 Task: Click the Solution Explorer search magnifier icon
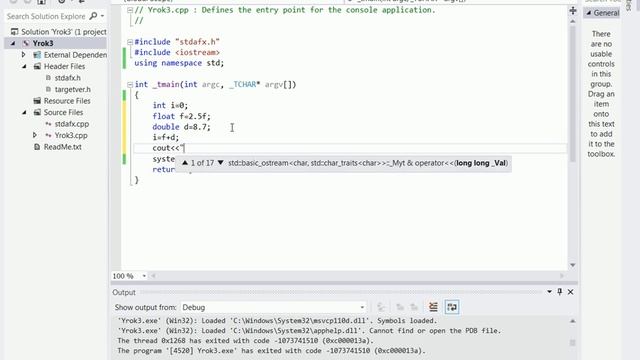93,16
